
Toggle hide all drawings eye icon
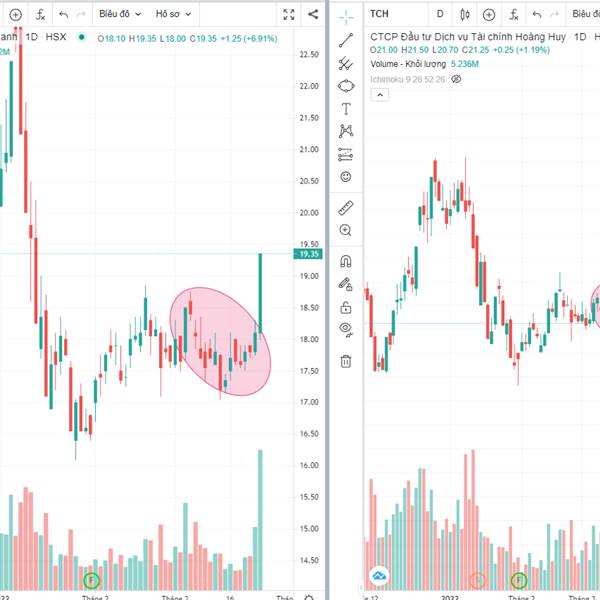click(x=346, y=329)
